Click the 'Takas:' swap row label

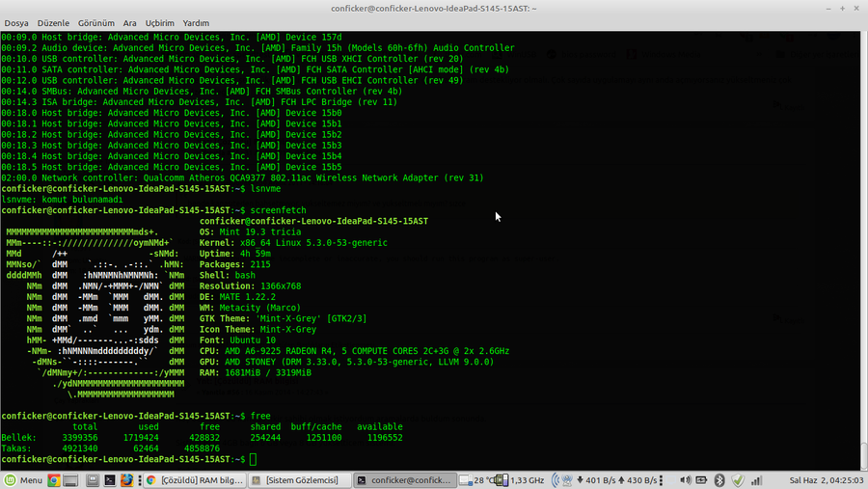[x=16, y=448]
